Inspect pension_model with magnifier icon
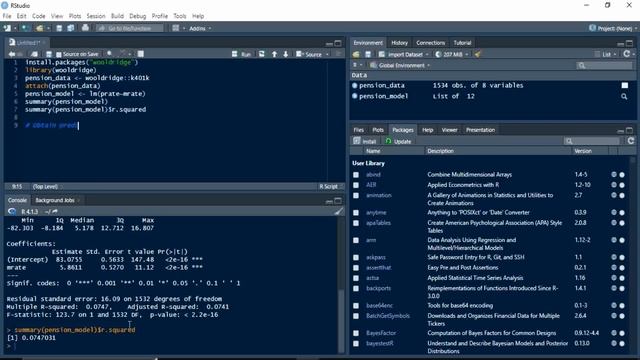The height and width of the screenshot is (360, 640). [624, 96]
